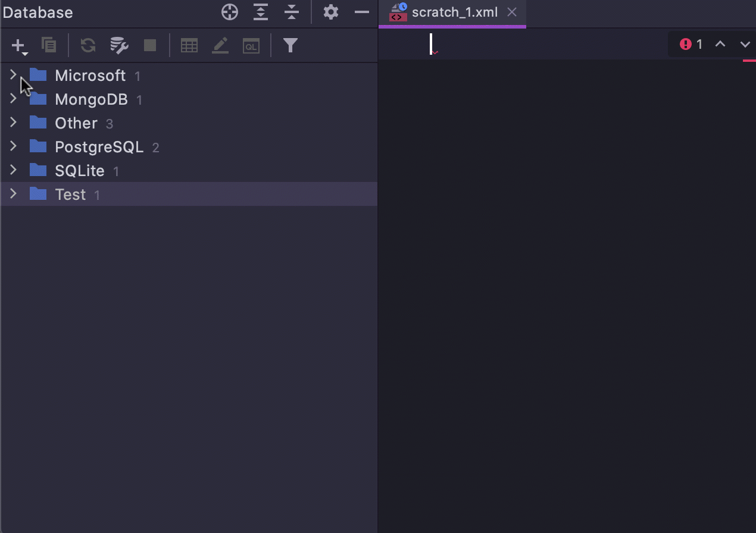Click the Microsoft folder icon
The height and width of the screenshot is (533, 756).
click(38, 75)
